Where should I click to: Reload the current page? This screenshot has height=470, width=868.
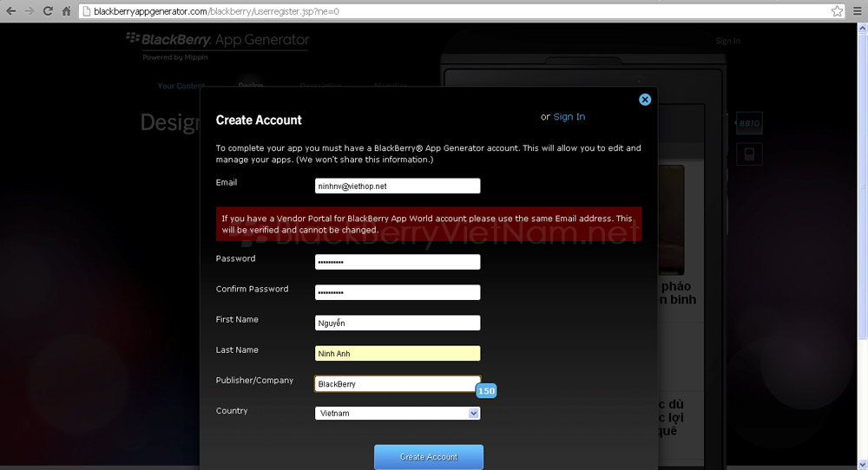point(48,11)
